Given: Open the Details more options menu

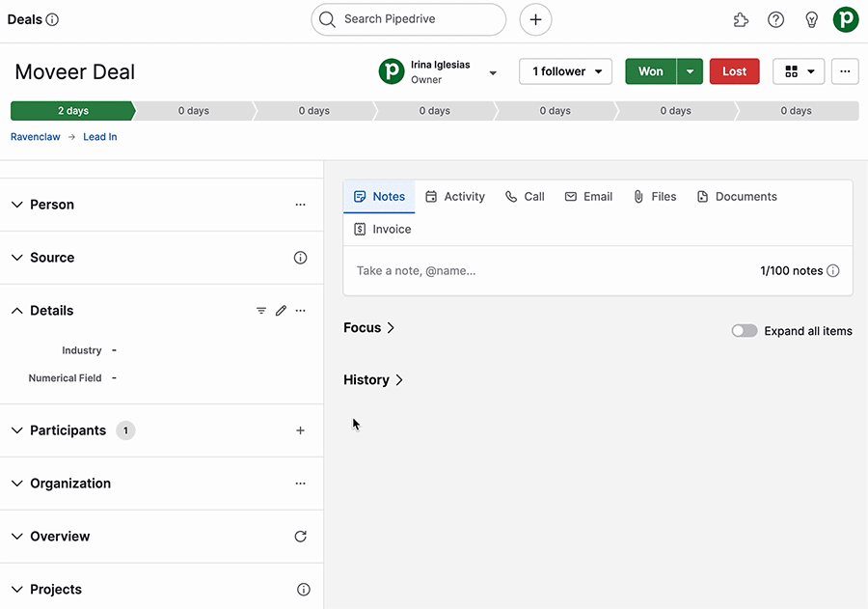Looking at the screenshot, I should click(x=300, y=311).
